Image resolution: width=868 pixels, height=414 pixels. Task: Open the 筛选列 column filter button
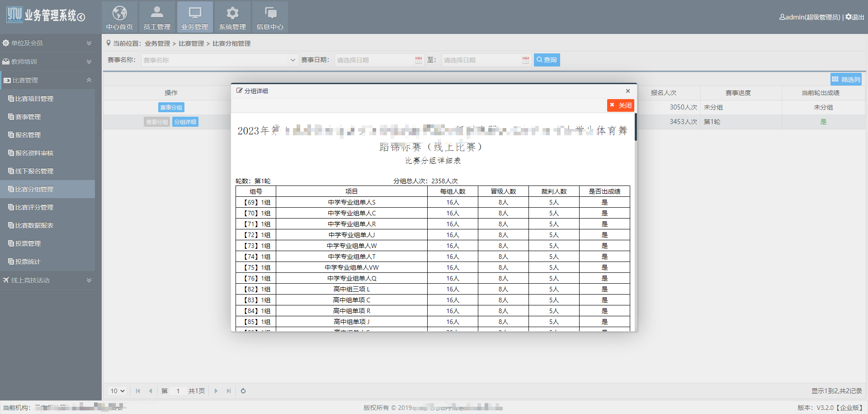click(x=846, y=79)
